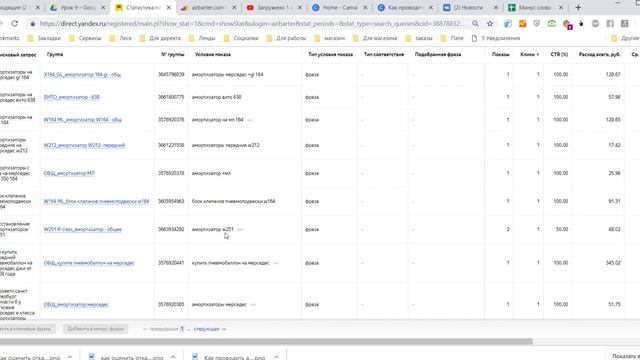This screenshot has height=360, width=640.
Task: Open the Другие bookmarks folder at right
Action: [625, 38]
